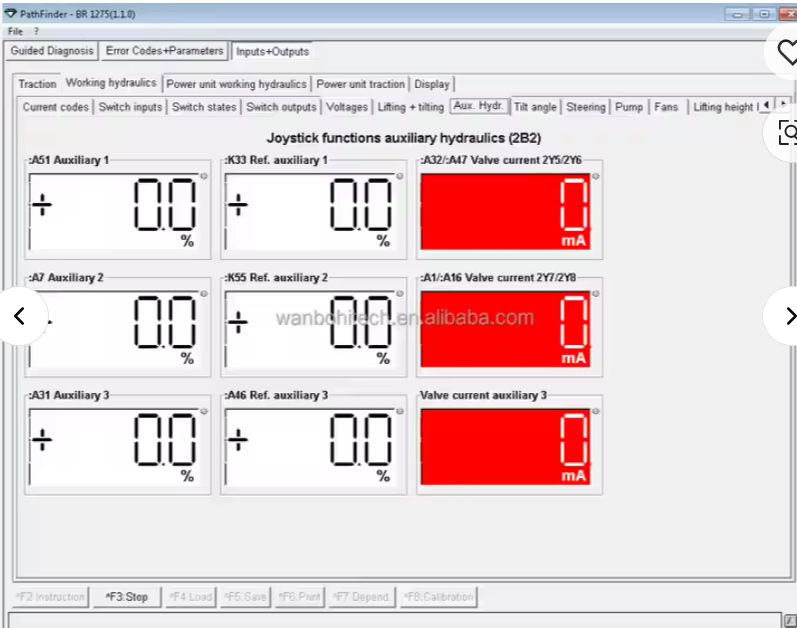This screenshot has height=628, width=797.
Task: Click the F8 Calibration button
Action: click(439, 597)
